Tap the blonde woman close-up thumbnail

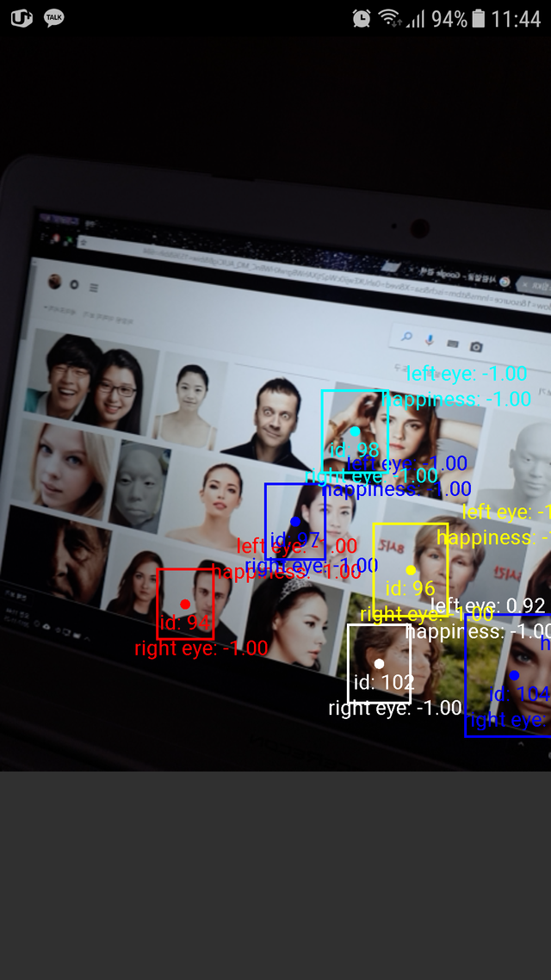64,468
